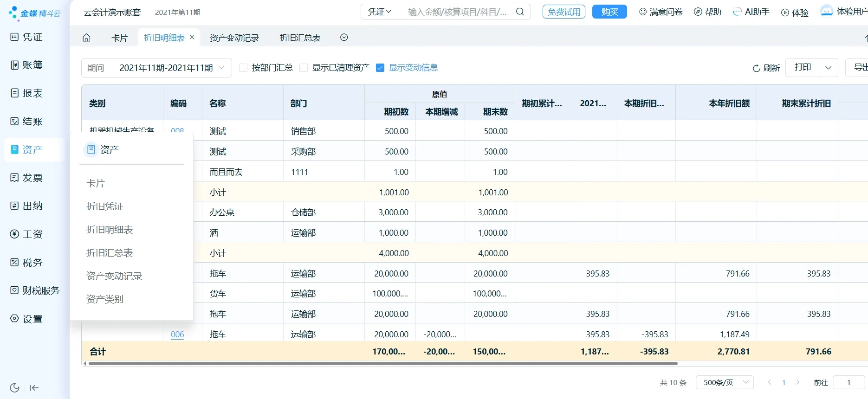This screenshot has height=399, width=868.
Task: Open the 体验用户 account avatar
Action: coord(826,11)
